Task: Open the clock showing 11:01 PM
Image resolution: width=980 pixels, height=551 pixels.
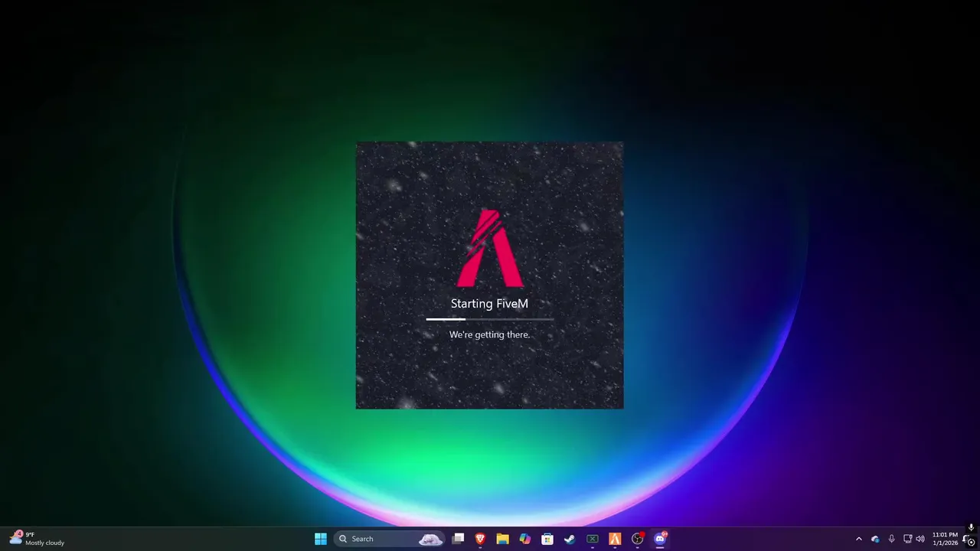Action: pos(945,539)
